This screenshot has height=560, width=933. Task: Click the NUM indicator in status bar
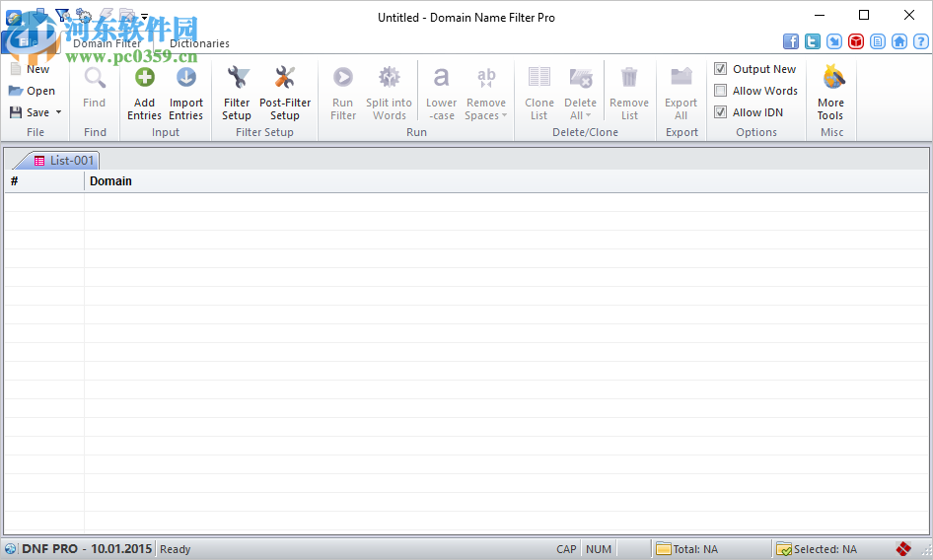[x=598, y=549]
